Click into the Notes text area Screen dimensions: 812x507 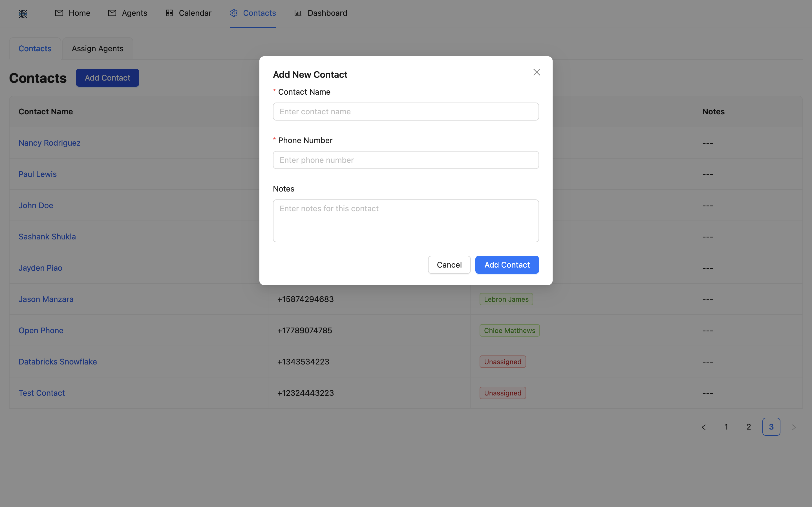(x=406, y=221)
